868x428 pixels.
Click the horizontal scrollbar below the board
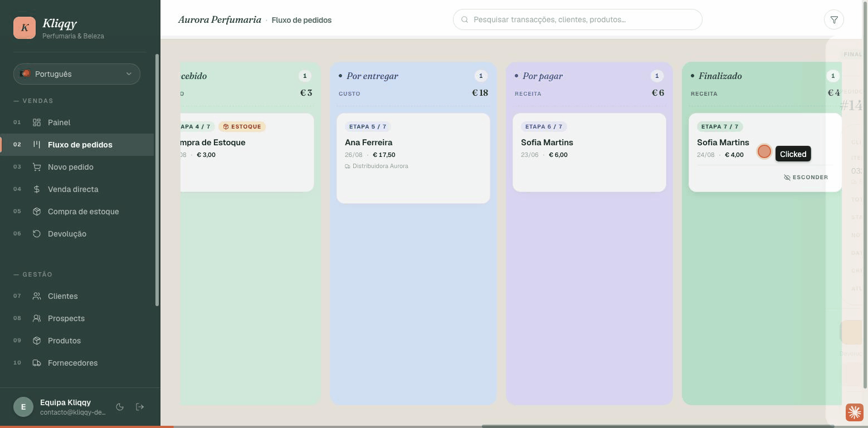pos(657,426)
